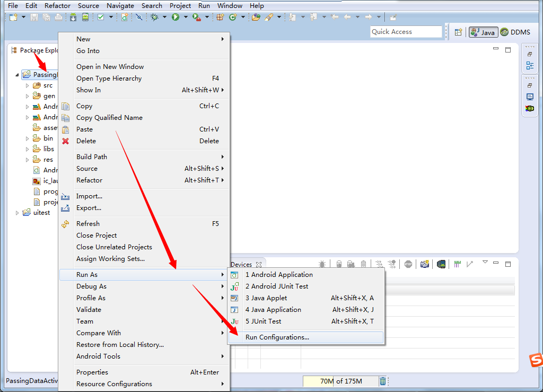Expand the uitest project node

point(17,213)
